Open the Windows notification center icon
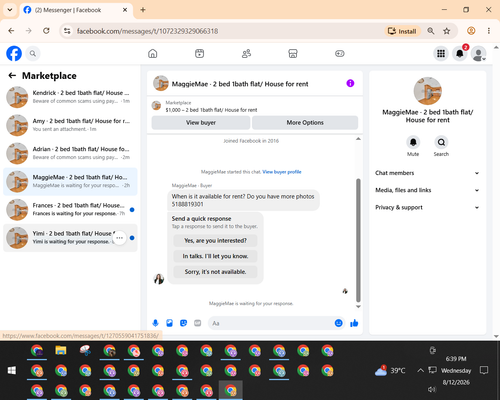The image size is (500, 400). point(484,370)
